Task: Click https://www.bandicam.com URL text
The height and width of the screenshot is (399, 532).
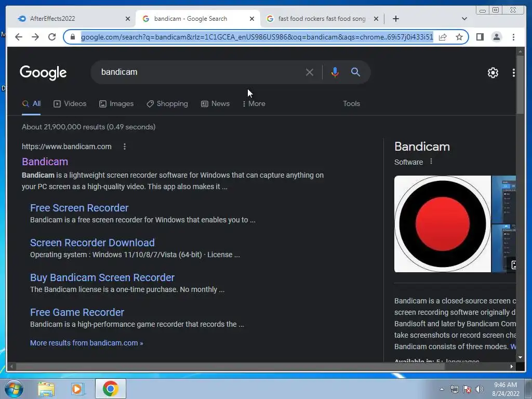Action: click(x=66, y=147)
